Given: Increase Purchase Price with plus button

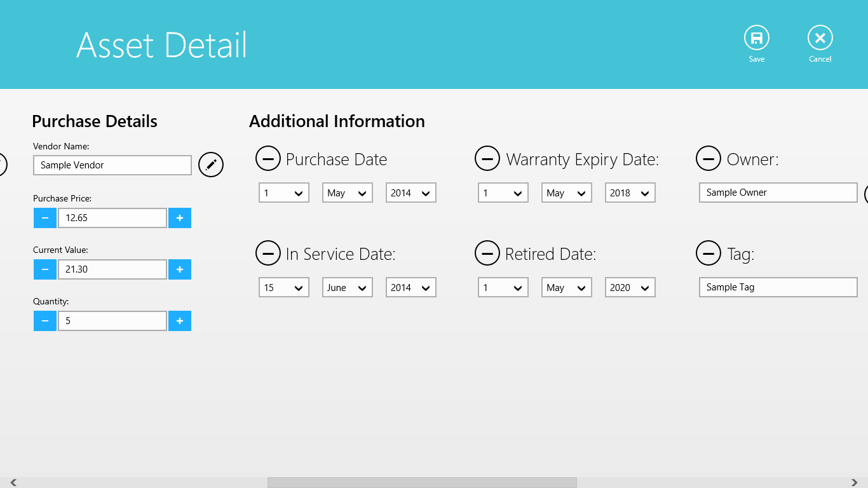Looking at the screenshot, I should tap(180, 218).
